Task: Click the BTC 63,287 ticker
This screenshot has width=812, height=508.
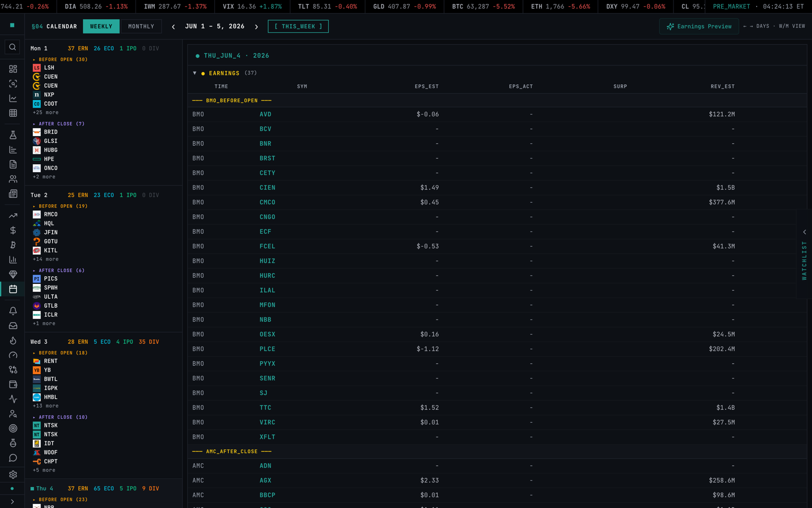Action: click(483, 7)
